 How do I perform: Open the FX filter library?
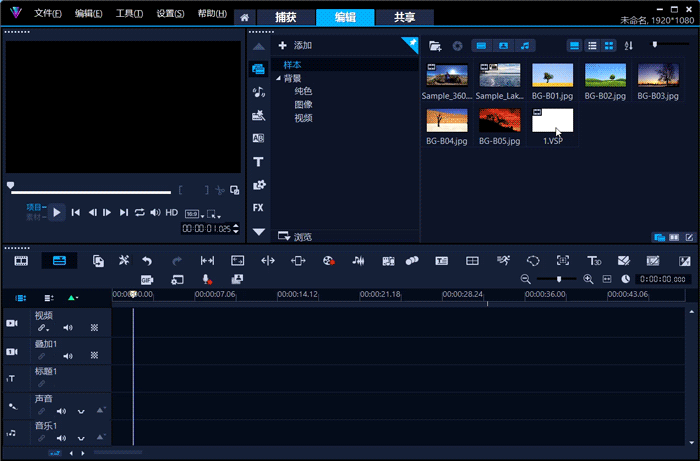[258, 208]
